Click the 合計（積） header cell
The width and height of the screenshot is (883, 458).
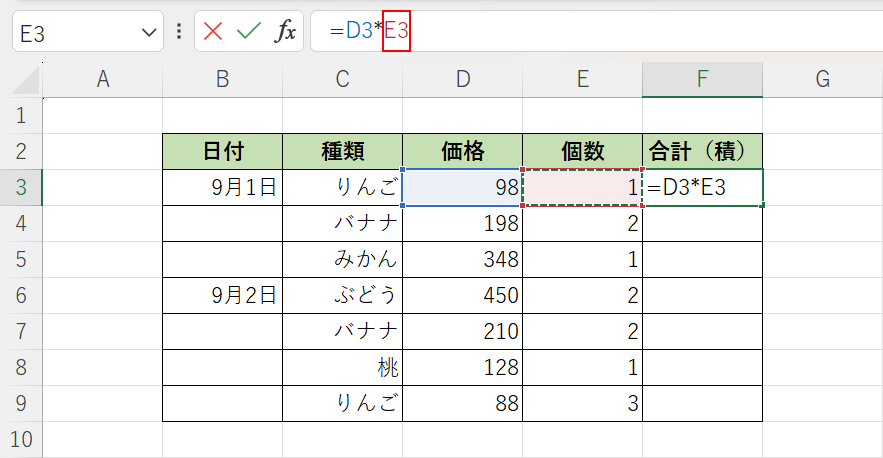(x=702, y=151)
